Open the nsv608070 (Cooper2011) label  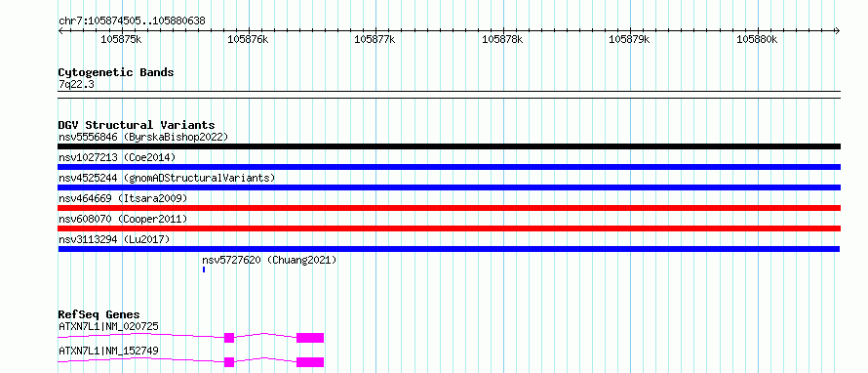point(123,219)
